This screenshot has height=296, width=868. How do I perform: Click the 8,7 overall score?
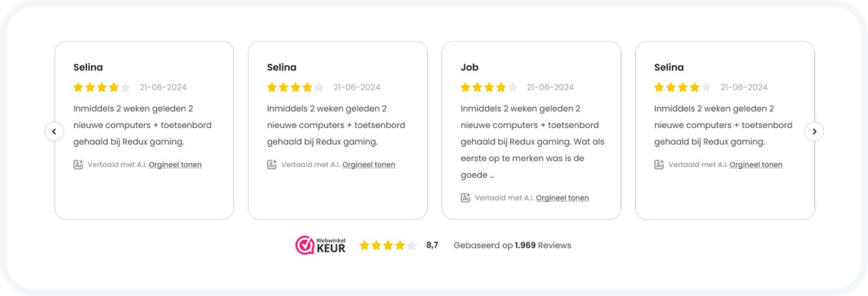point(432,245)
